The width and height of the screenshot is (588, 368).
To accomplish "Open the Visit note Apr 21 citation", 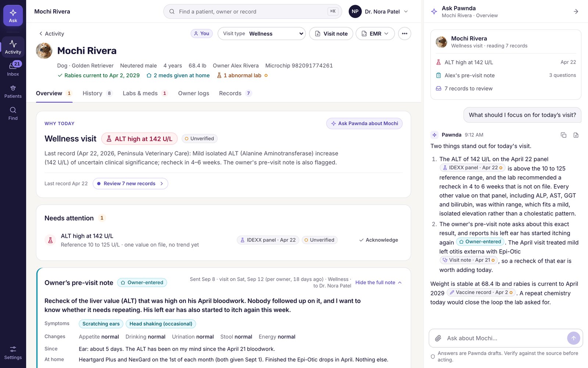I will tap(469, 260).
